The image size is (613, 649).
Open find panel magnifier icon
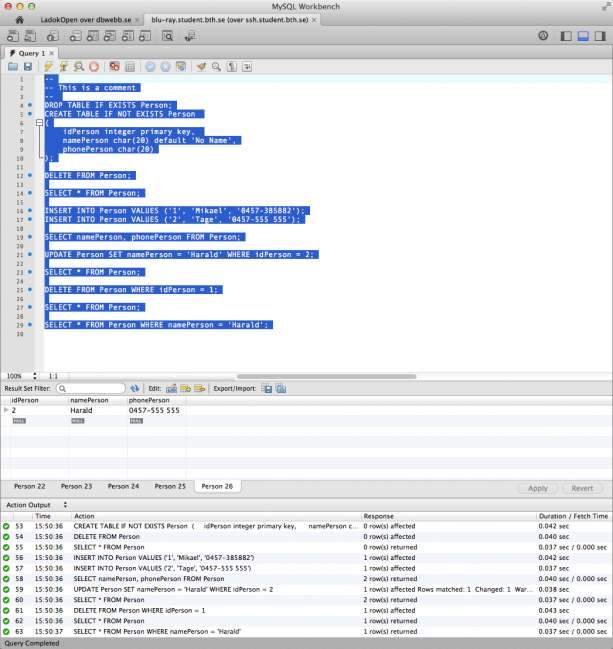tap(216, 67)
